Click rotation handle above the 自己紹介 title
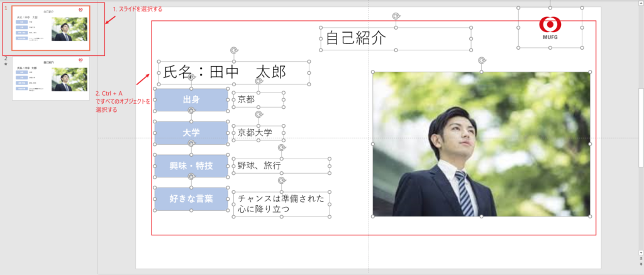Screen dimensions: 644x275 [396, 16]
